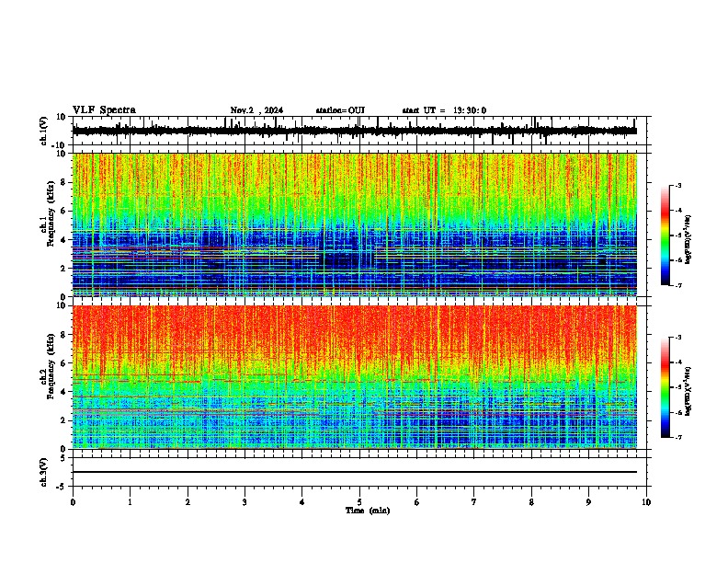Click the 'ch.1(V)' waveform axis label
This screenshot has height=563, width=728.
(x=44, y=131)
